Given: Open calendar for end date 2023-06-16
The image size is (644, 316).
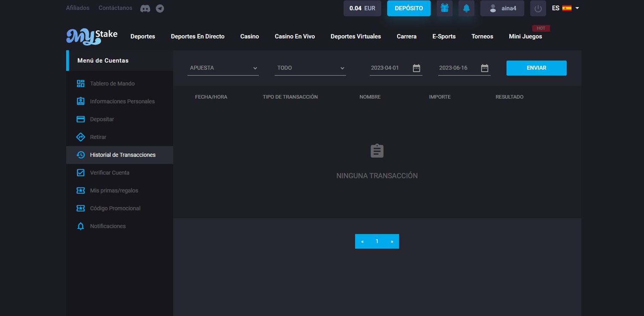Looking at the screenshot, I should coord(484,68).
